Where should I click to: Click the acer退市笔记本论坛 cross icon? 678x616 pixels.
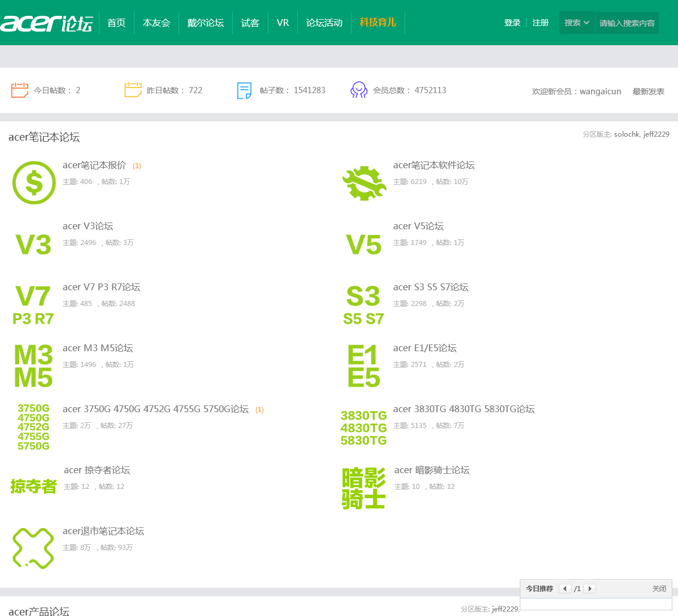[33, 548]
